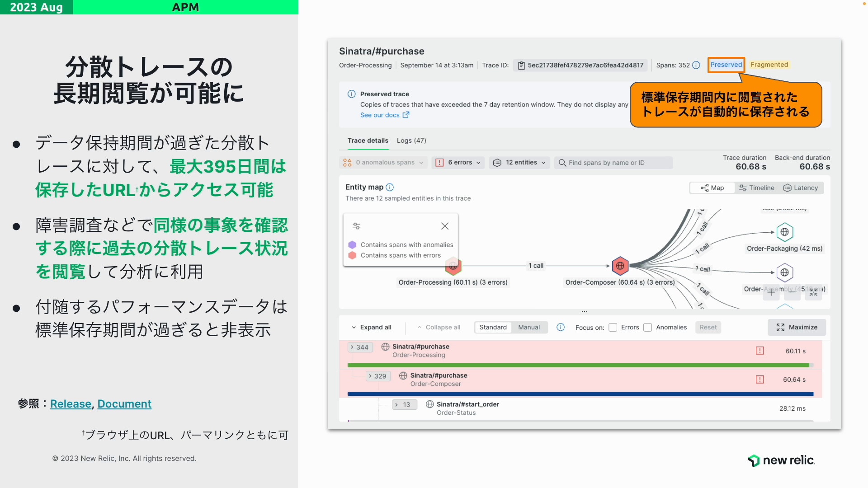Expand the 329 child spans group

tap(378, 376)
